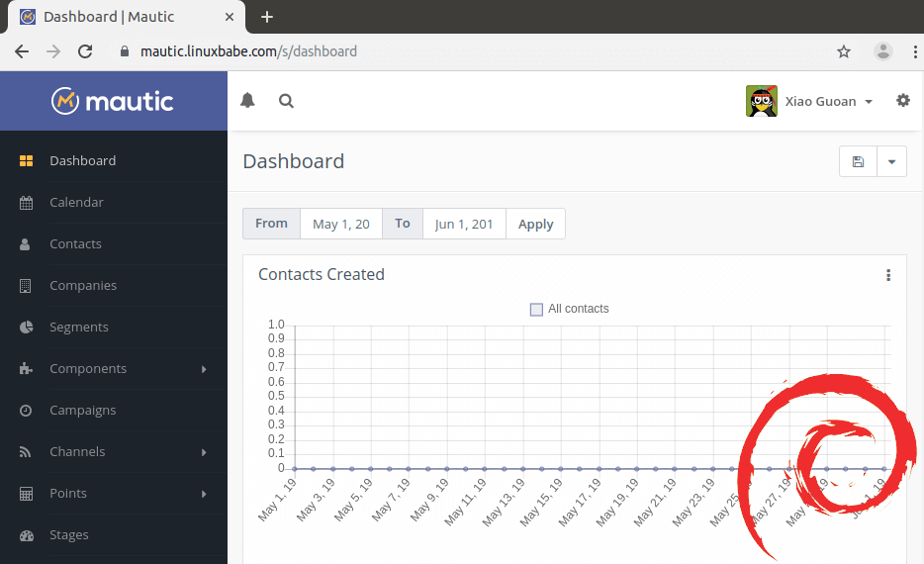924x564 pixels.
Task: Open Segments from the sidebar
Action: tap(79, 327)
